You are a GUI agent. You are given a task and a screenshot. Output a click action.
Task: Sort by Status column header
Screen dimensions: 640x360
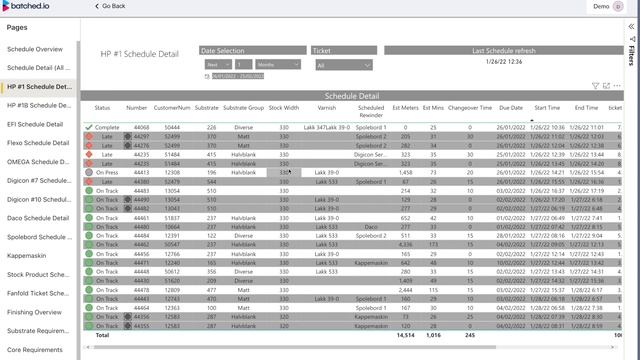click(x=102, y=108)
